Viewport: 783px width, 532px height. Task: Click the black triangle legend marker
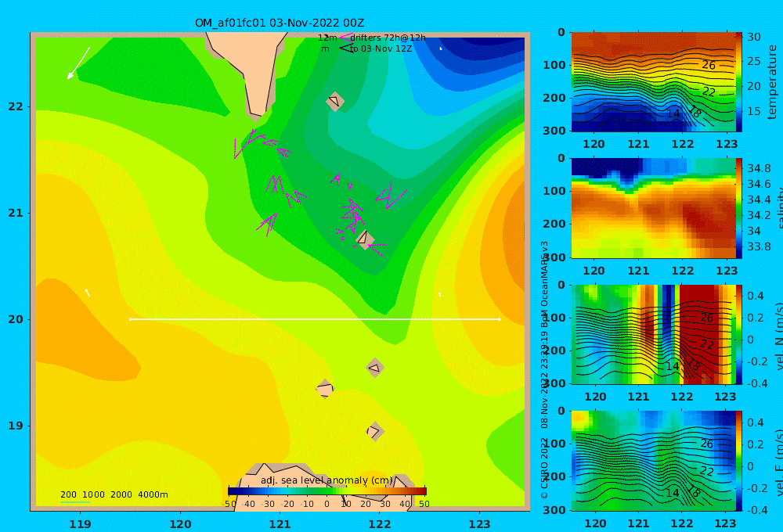click(x=346, y=49)
